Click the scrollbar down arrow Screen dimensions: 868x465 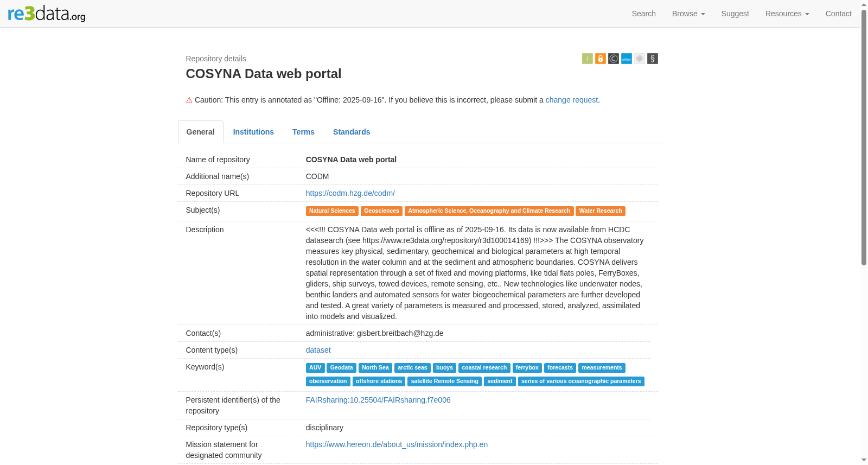click(x=864, y=461)
